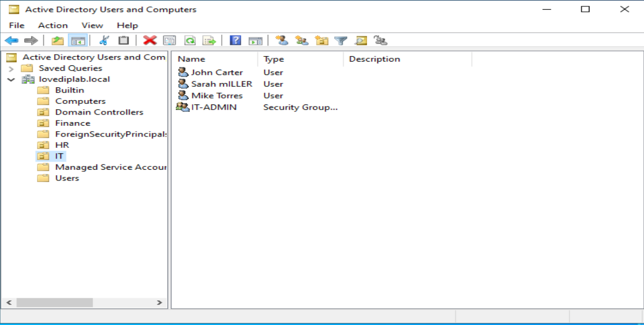Viewport: 644px width, 325px height.
Task: Select Active Directory Users and Computers root node
Action: click(x=94, y=57)
